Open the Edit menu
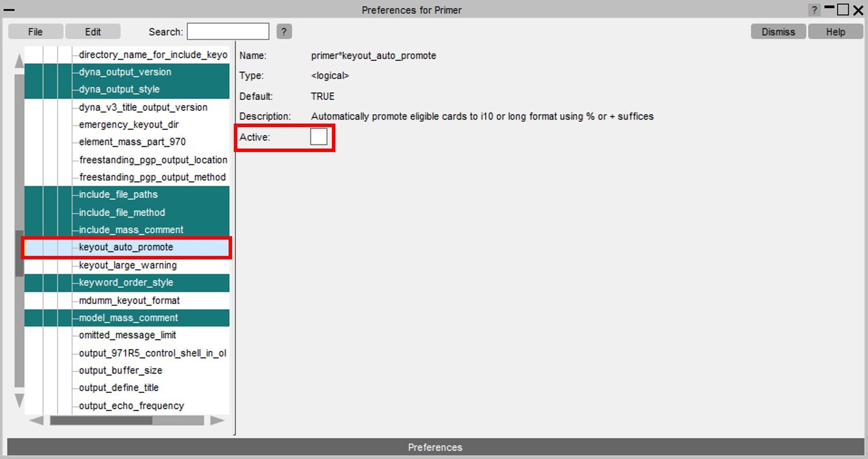This screenshot has height=459, width=868. [x=93, y=32]
